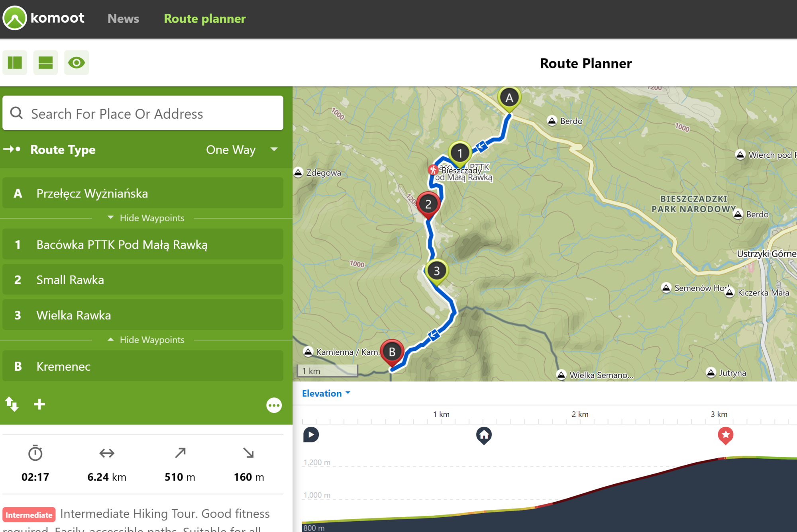Click the ascent up-arrow icon
Image resolution: width=797 pixels, height=532 pixels.
point(180,453)
